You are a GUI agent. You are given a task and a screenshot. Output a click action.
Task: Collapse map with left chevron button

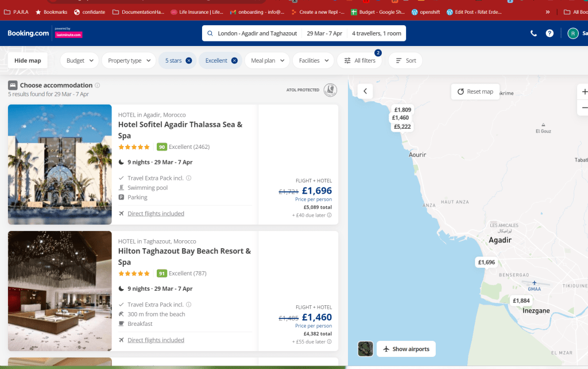365,91
